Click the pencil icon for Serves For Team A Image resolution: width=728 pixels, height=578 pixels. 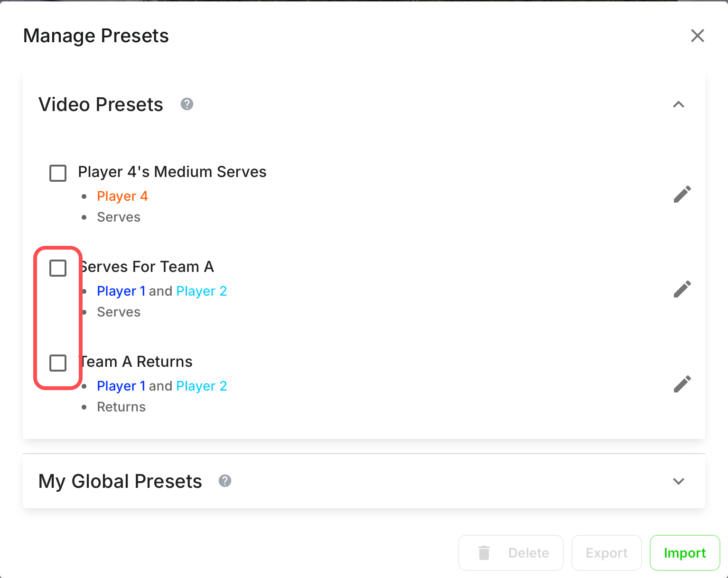click(682, 289)
